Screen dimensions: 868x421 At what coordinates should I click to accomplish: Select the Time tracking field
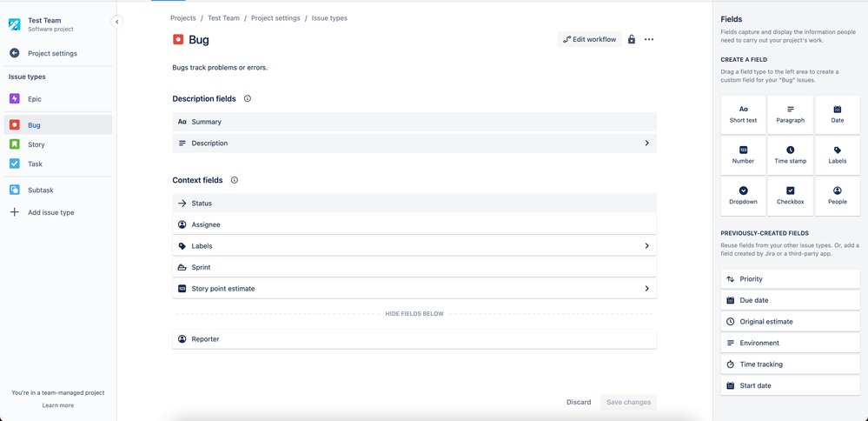tap(790, 364)
